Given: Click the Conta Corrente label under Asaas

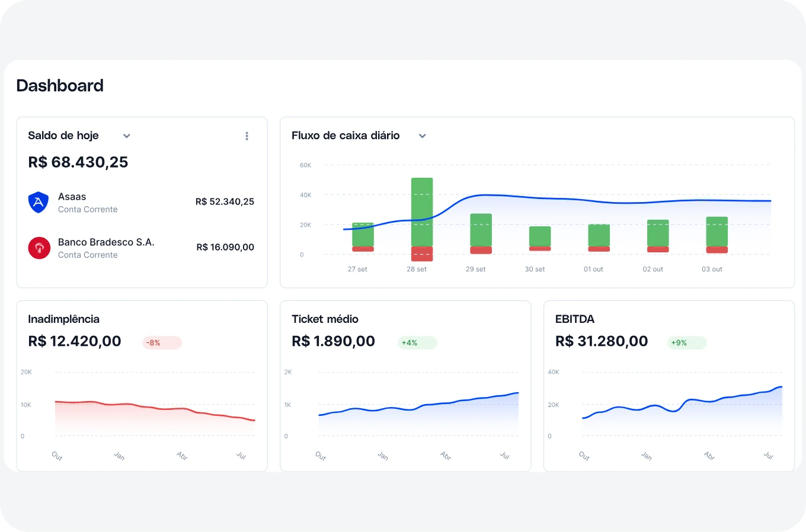Looking at the screenshot, I should [x=88, y=210].
